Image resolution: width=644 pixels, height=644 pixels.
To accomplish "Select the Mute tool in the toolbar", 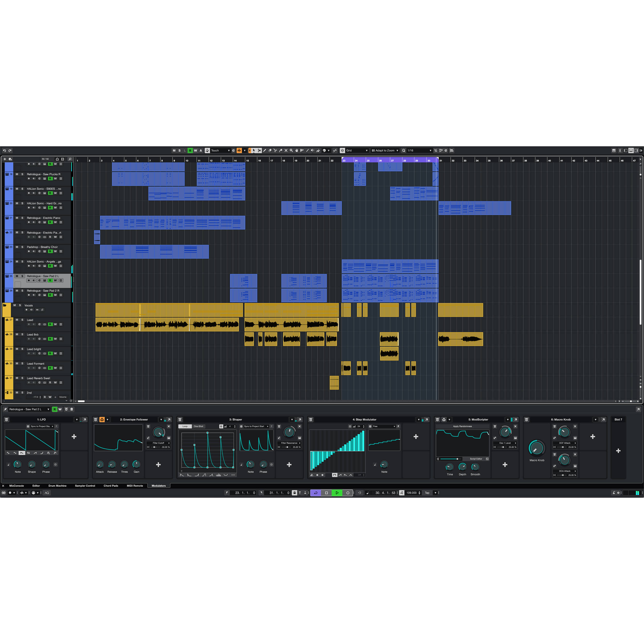I will coord(286,150).
